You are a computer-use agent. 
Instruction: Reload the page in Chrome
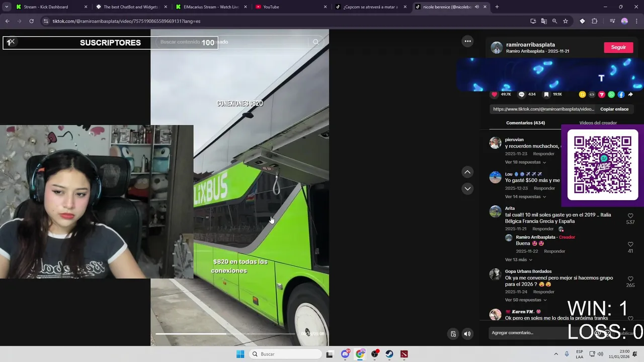pos(31,21)
